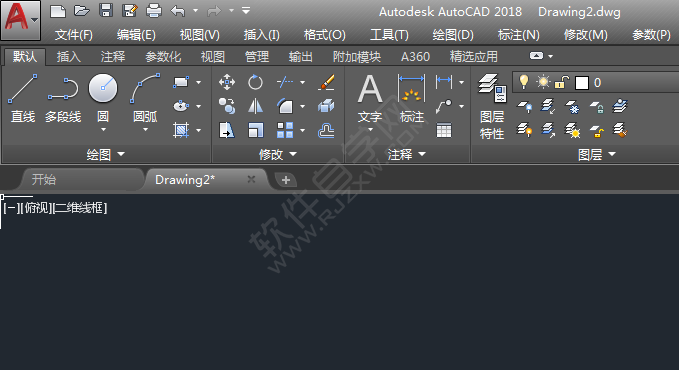Open the File (文件) menu
679x370 pixels.
[74, 35]
